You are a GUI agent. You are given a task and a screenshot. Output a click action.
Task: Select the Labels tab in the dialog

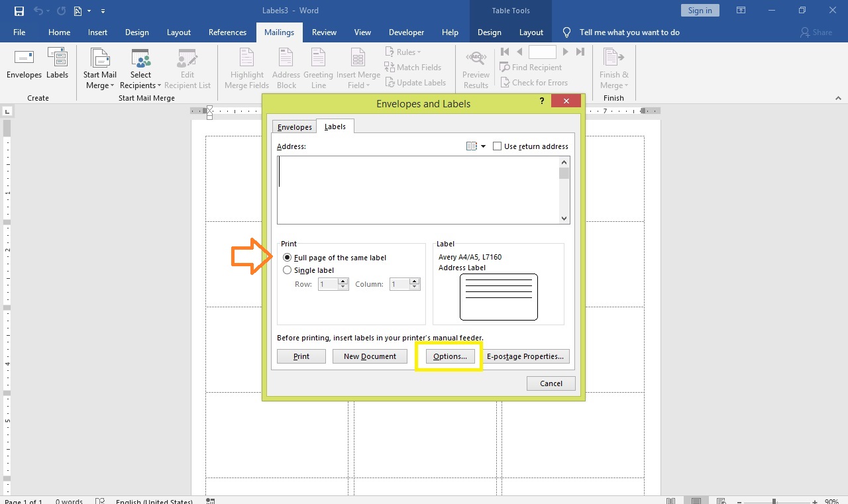(x=335, y=126)
